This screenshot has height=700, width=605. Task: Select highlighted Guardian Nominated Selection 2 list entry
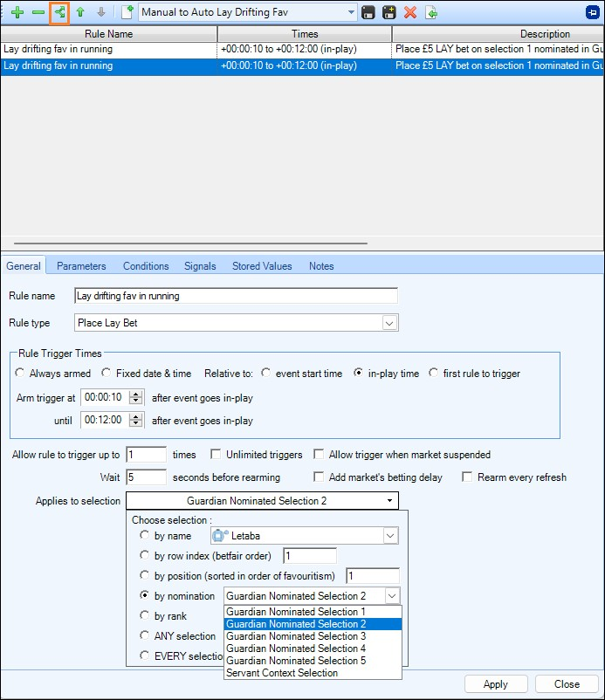313,624
